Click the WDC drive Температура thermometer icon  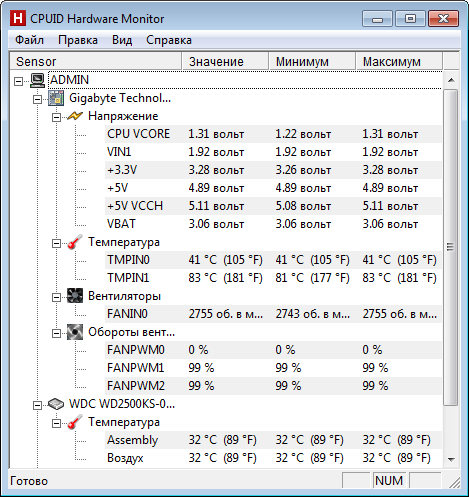point(75,422)
